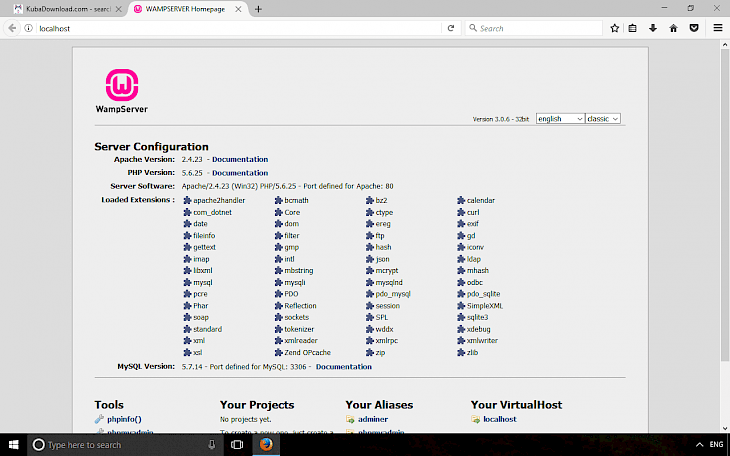Open new tab with plus button
730x456 pixels.
(258, 9)
